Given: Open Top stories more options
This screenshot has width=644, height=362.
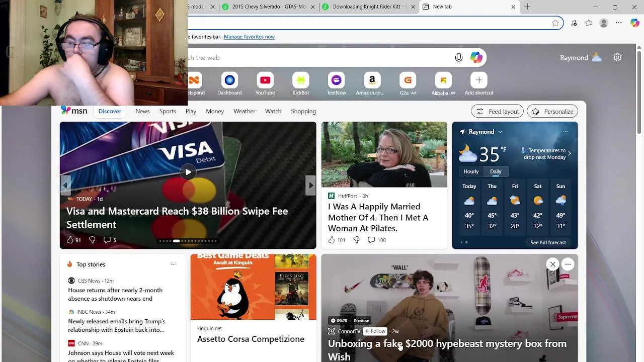Looking at the screenshot, I should 173,264.
